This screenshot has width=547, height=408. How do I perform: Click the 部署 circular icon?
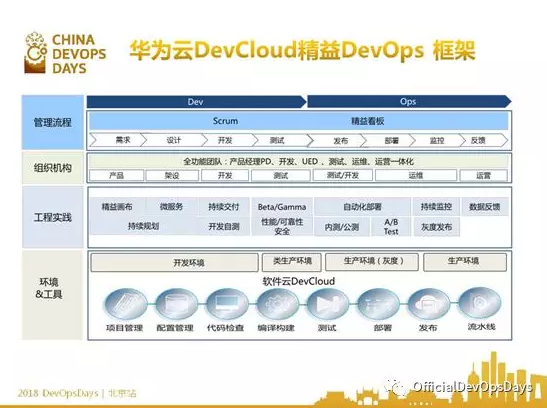(x=379, y=304)
